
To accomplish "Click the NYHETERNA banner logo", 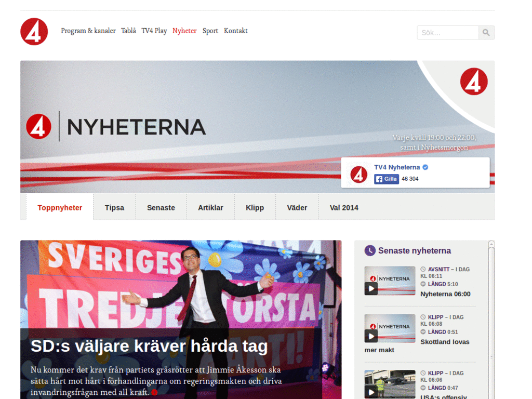I will [116, 127].
